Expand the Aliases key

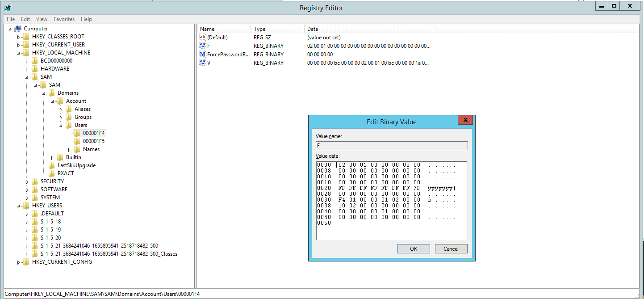[x=62, y=109]
